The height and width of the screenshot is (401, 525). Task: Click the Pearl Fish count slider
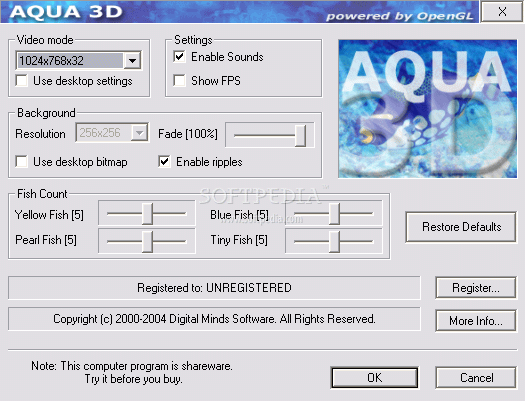[147, 241]
